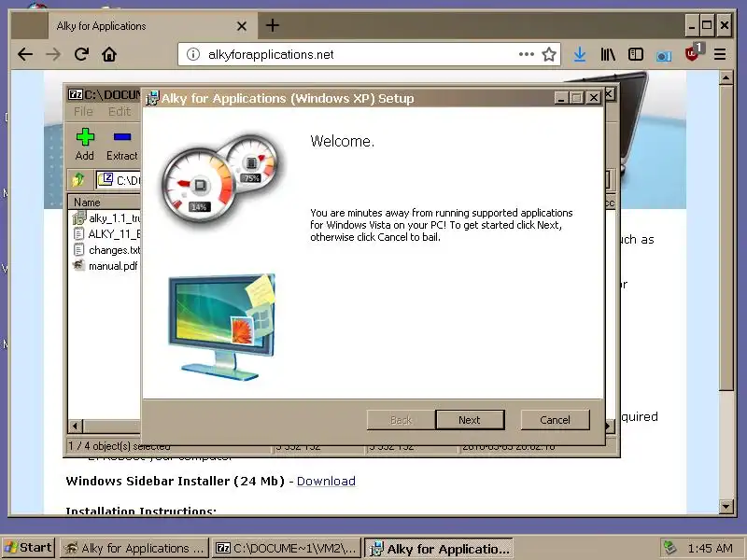Open the Windows Start button
The width and height of the screenshot is (747, 560).
pyautogui.click(x=29, y=548)
